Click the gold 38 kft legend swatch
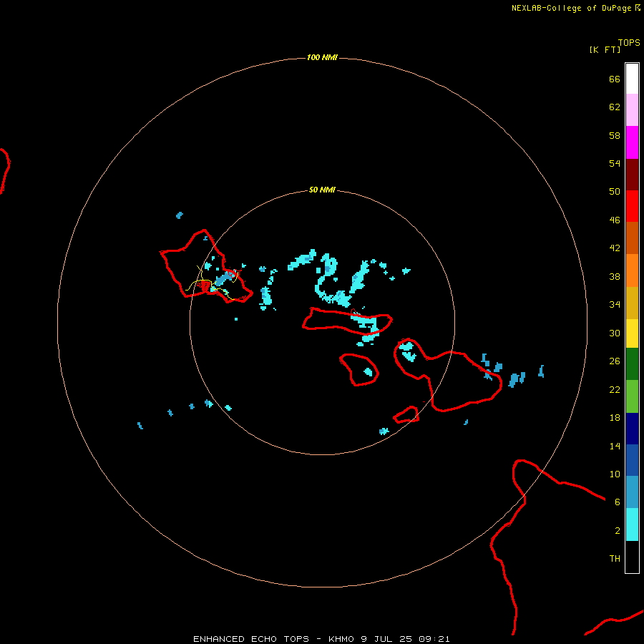The image size is (644, 644). point(632,303)
